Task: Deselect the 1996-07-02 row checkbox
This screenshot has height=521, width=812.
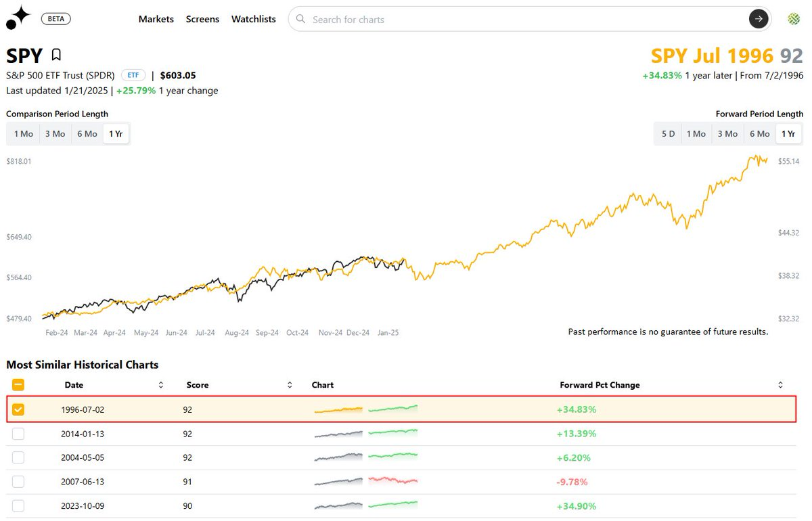Action: pos(18,409)
